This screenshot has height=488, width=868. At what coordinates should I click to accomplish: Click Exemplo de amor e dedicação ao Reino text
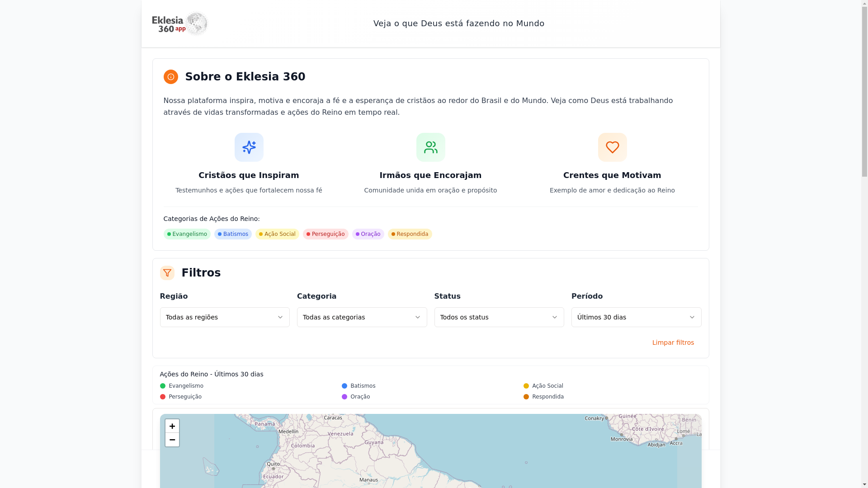[x=612, y=190]
